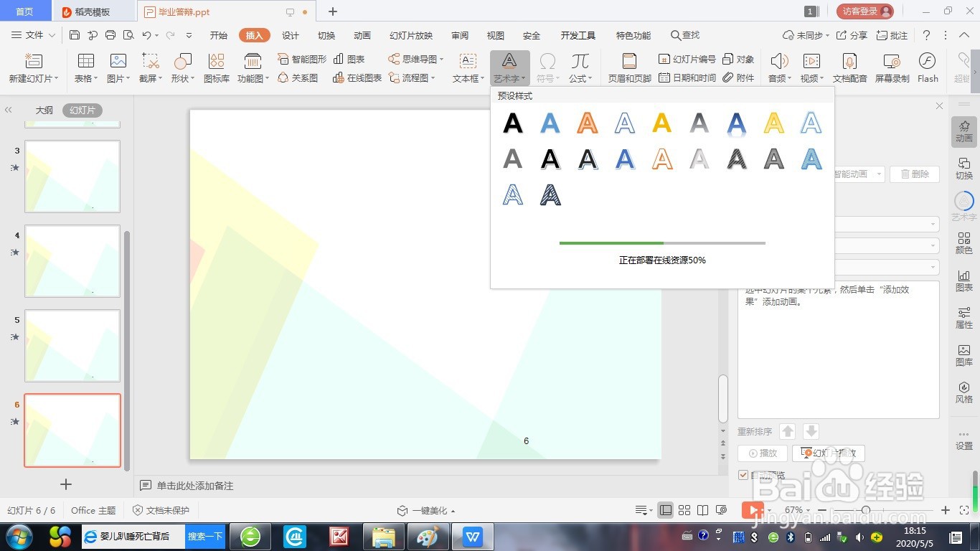Open the 审阅 review tab
Viewport: 980px width, 551px height.
click(460, 35)
